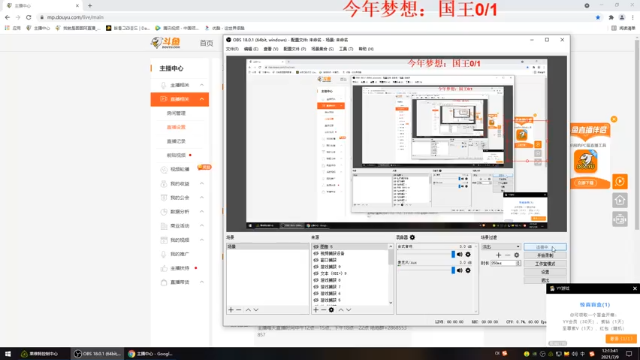
Task: Add a new source with the sources plus icon
Action: [316, 310]
